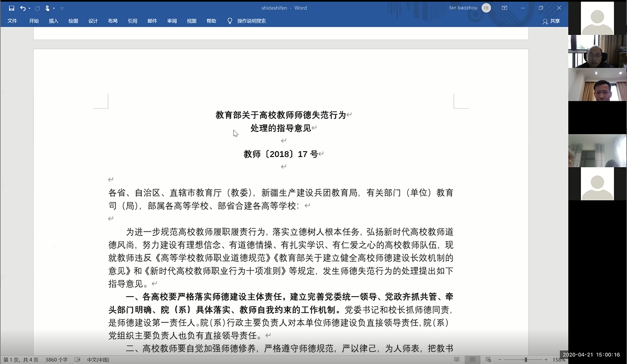
Task: Click the title line 处理的指导意见
Action: click(x=281, y=128)
